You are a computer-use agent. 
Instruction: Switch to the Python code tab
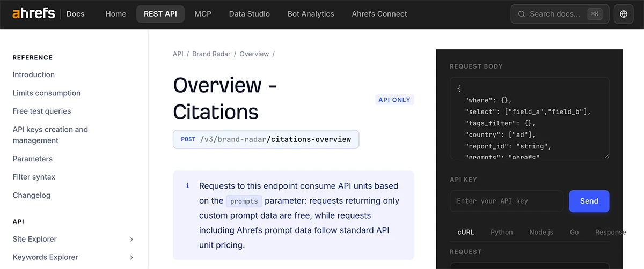click(502, 232)
